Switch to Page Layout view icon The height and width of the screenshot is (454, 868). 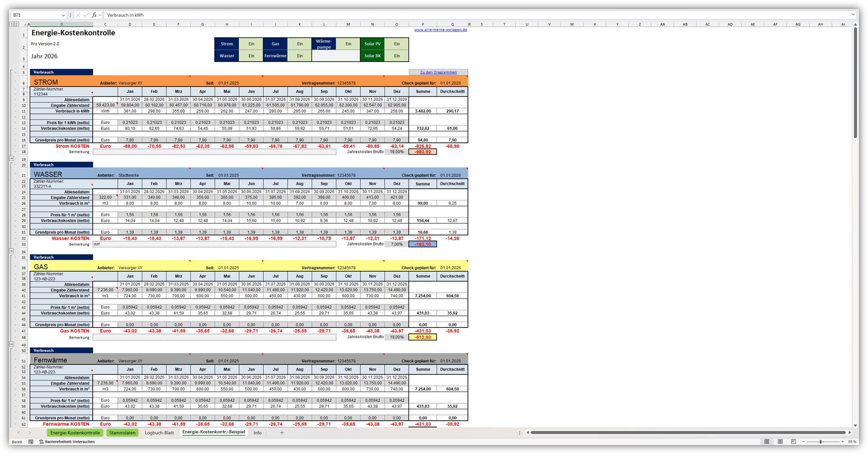(780, 442)
